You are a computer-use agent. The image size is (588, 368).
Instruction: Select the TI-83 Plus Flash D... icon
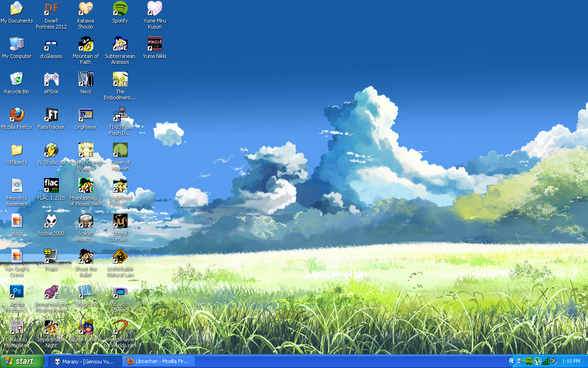click(x=120, y=115)
